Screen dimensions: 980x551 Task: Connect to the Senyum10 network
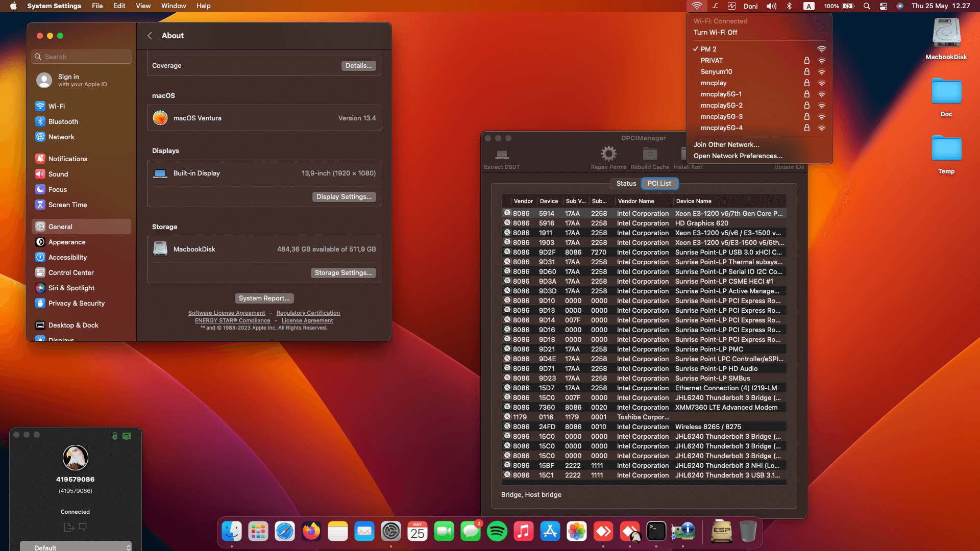tap(717, 71)
